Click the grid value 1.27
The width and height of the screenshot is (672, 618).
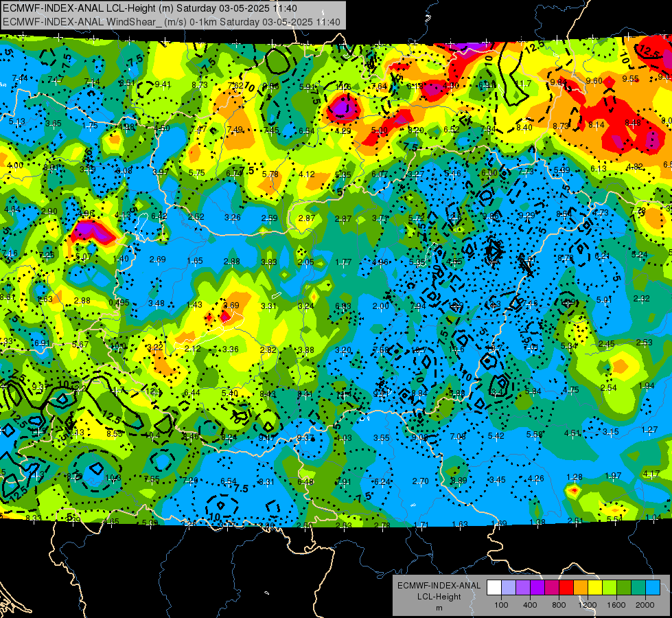point(649,430)
